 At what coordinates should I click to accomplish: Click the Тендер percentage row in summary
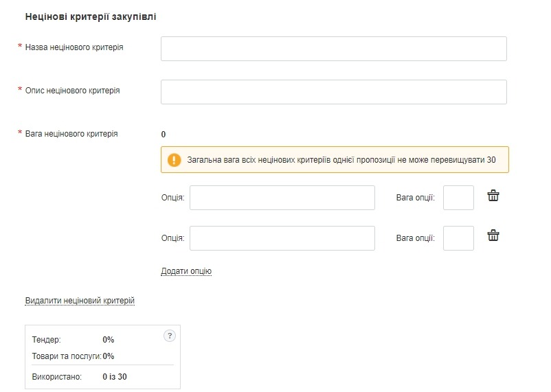pyautogui.click(x=73, y=340)
